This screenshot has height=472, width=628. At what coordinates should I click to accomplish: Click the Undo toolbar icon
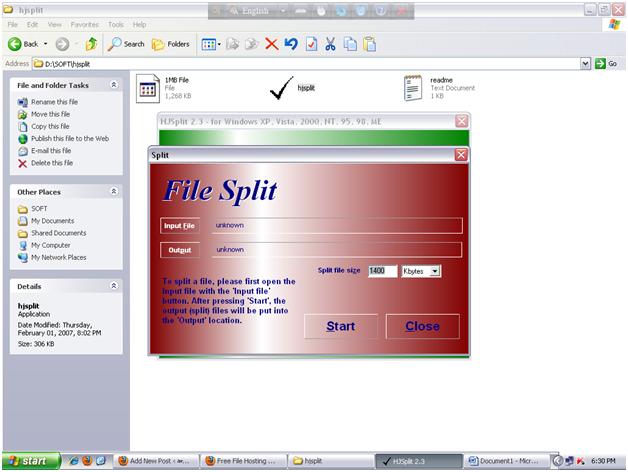click(291, 44)
